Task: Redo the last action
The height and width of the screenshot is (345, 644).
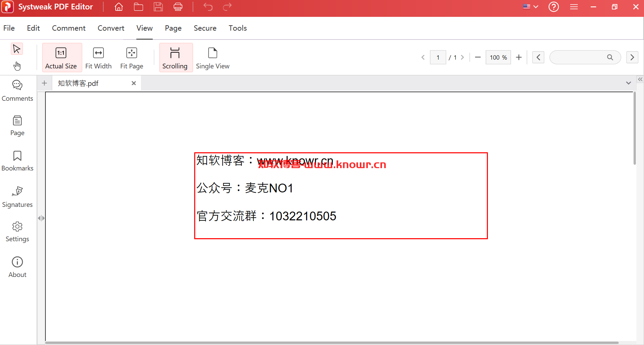Action: 228,7
